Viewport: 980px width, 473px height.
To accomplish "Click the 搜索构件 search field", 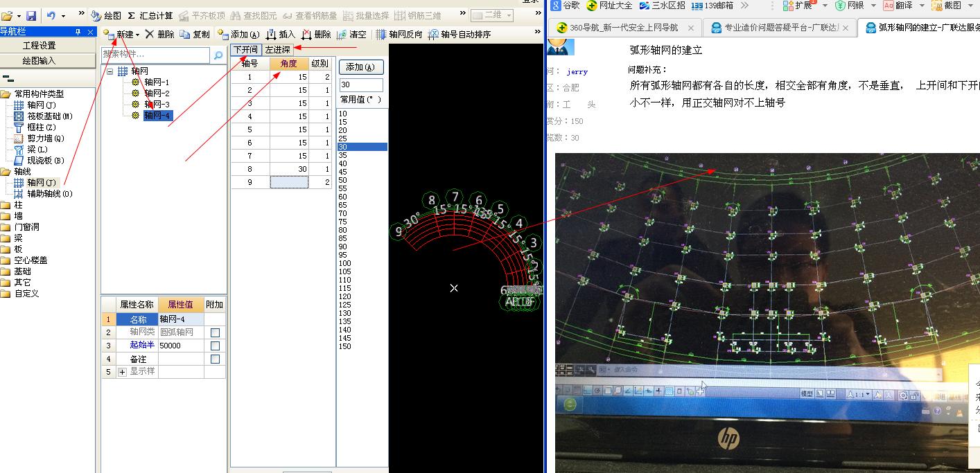I will coord(156,55).
